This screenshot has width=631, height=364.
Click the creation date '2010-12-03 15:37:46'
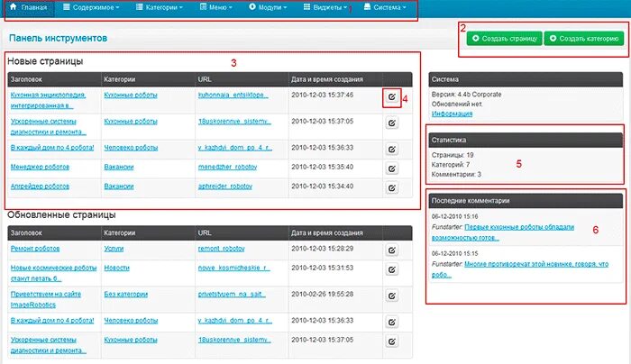[323, 95]
